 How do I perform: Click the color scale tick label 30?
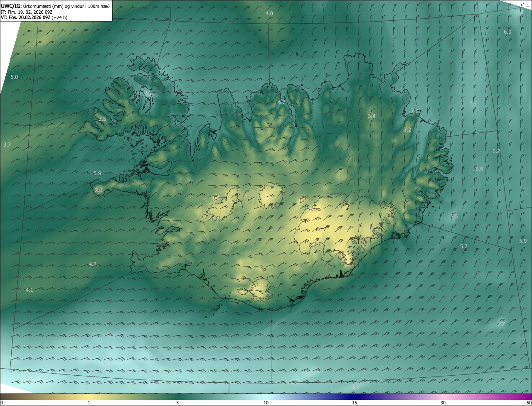pyautogui.click(x=443, y=403)
